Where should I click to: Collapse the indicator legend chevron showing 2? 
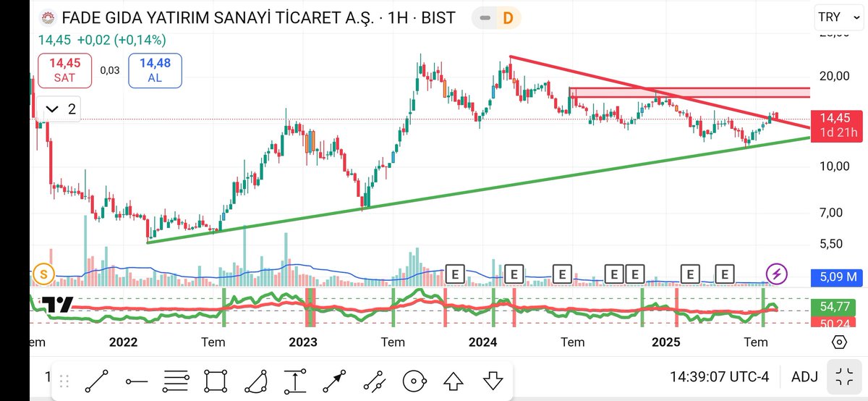(61, 109)
